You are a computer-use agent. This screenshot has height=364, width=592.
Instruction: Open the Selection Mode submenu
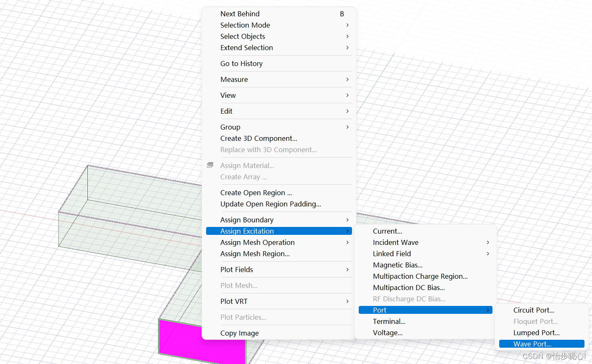point(279,25)
